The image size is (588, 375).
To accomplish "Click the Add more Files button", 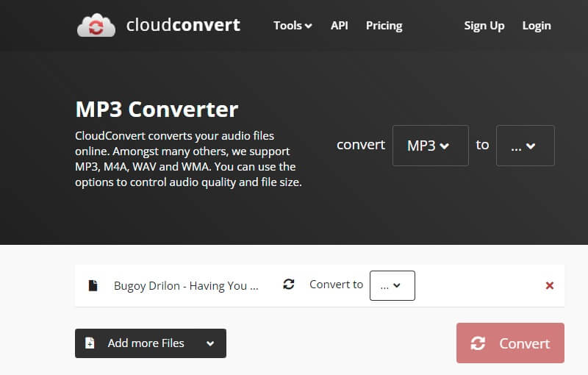I will pyautogui.click(x=151, y=343).
